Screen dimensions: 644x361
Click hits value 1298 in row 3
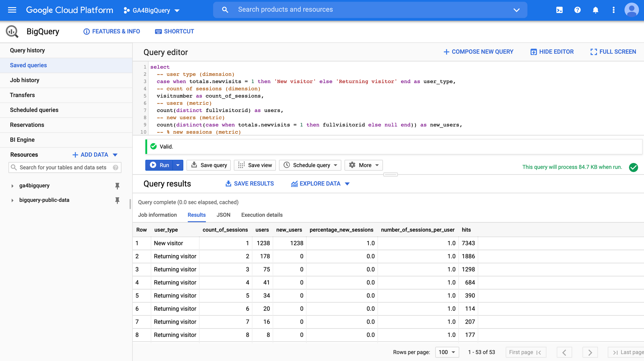point(468,270)
